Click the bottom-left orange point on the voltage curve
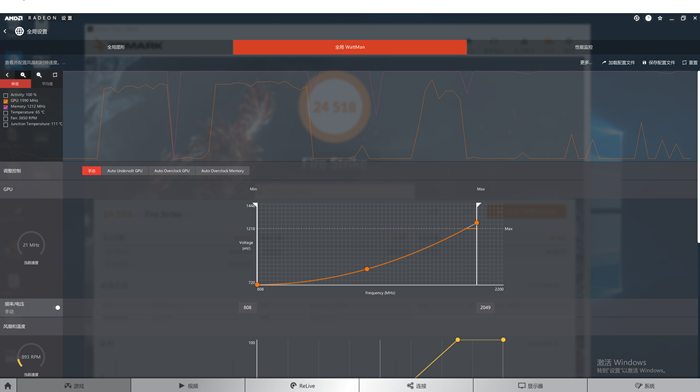Screen dimensions: 700x392 [257, 284]
